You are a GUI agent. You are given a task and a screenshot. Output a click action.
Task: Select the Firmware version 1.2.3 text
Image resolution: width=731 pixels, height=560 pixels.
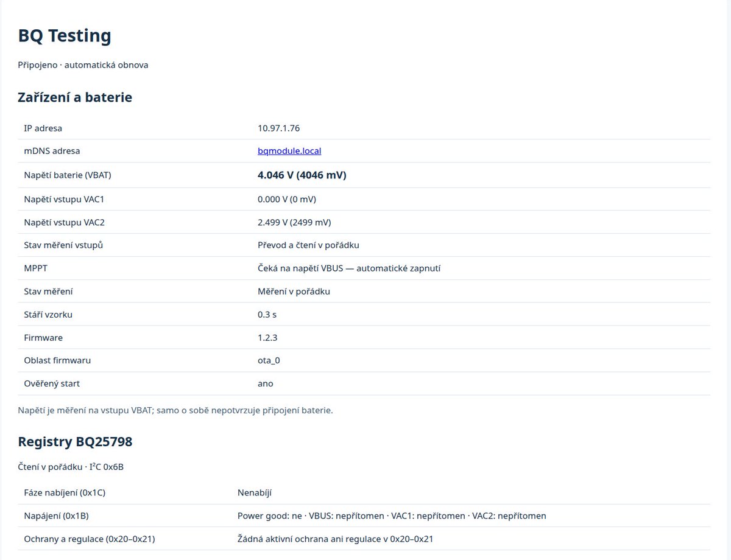tap(267, 337)
